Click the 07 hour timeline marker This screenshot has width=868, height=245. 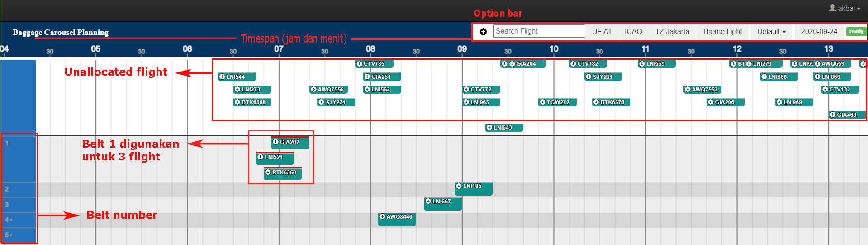click(279, 49)
